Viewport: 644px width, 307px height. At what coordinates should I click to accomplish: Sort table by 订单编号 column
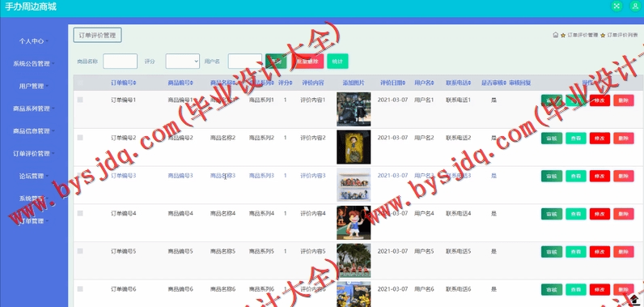click(x=123, y=83)
